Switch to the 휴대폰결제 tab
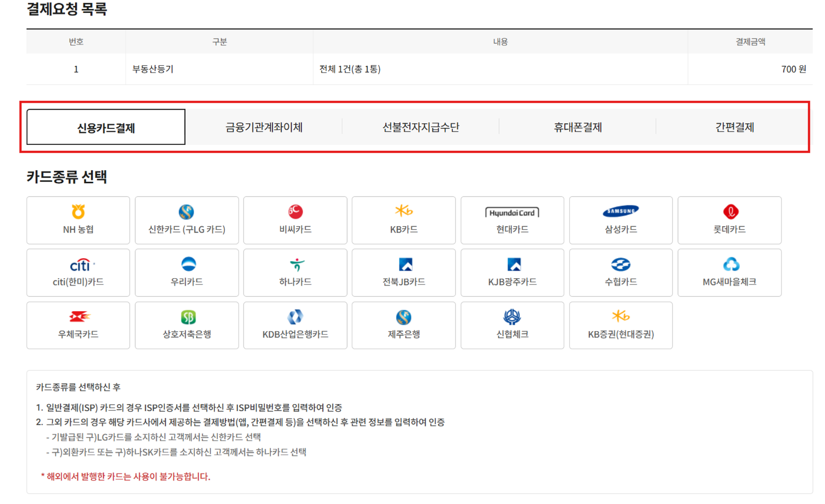Image resolution: width=825 pixels, height=504 pixels. pos(577,127)
